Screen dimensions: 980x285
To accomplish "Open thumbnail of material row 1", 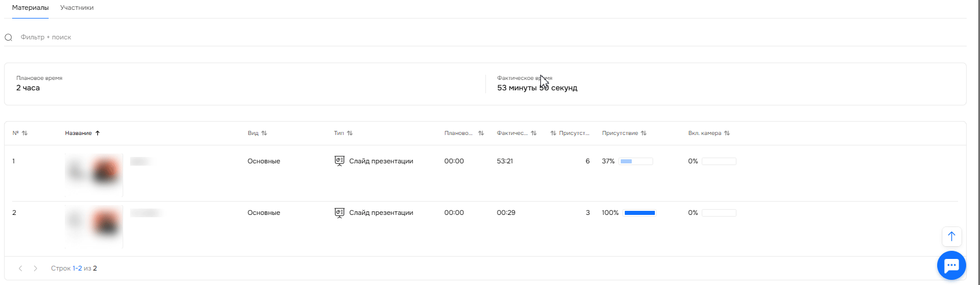I will [94, 173].
